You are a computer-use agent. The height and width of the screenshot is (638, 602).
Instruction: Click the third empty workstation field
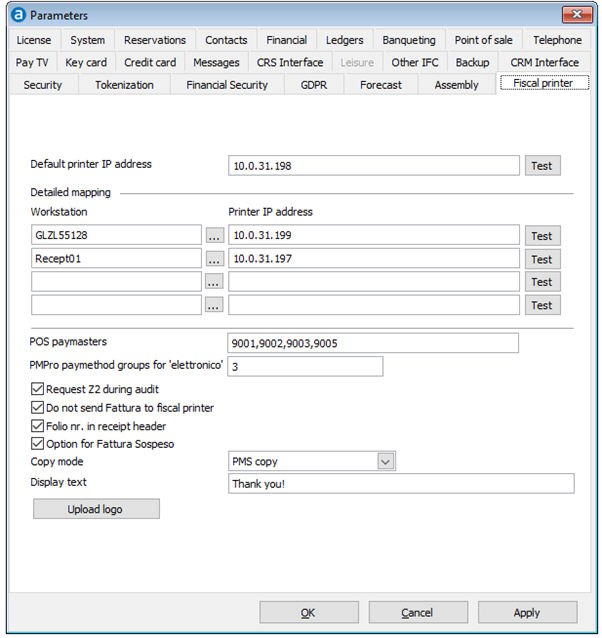click(x=116, y=282)
